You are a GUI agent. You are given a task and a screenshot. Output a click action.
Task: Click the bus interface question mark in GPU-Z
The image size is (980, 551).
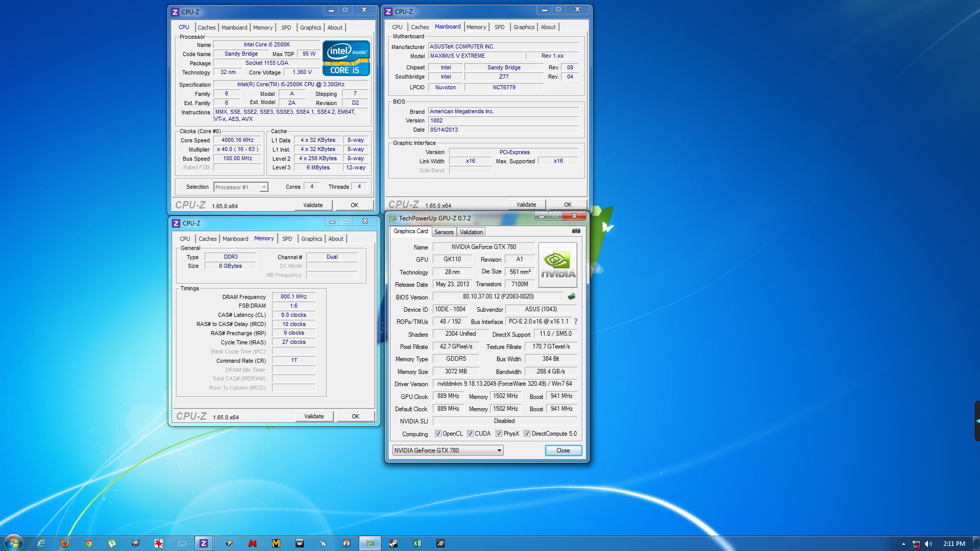tap(576, 321)
